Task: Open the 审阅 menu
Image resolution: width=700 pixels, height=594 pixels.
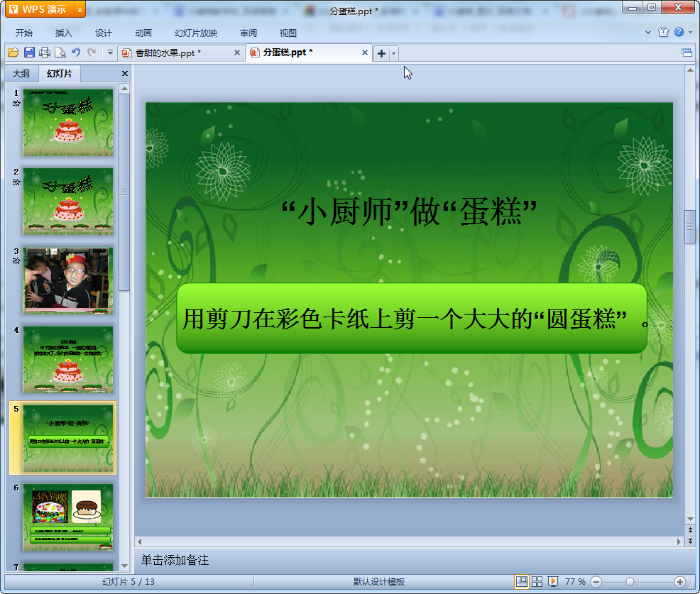Action: (x=248, y=33)
